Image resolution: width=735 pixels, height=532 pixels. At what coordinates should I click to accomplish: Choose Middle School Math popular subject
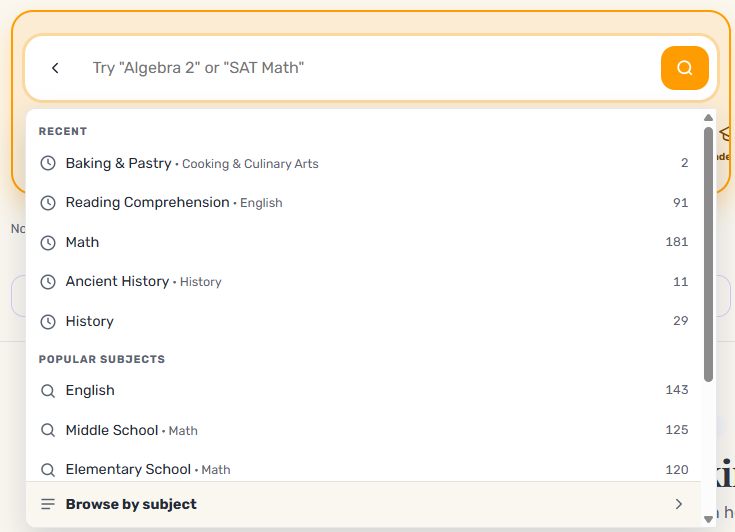pos(363,430)
